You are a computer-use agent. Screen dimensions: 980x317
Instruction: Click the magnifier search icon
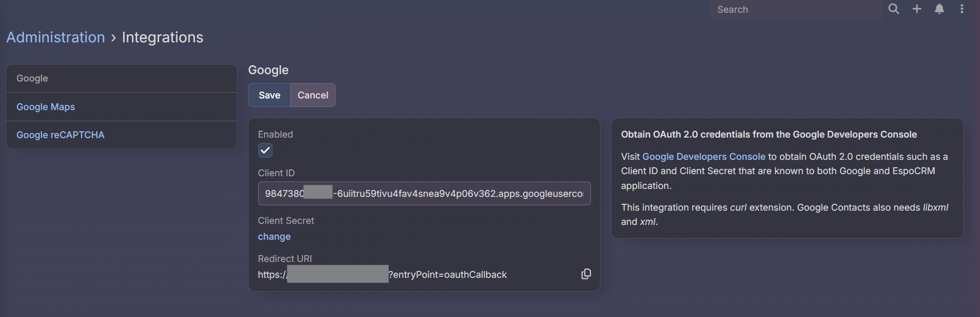tap(894, 9)
